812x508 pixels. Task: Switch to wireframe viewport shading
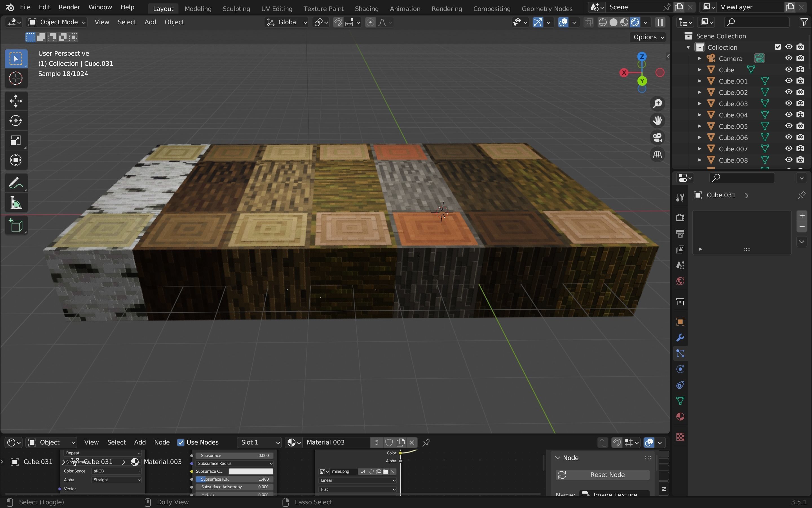603,22
